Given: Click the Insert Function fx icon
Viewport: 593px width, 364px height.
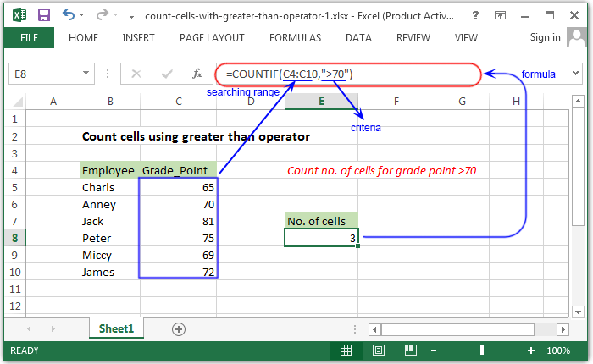Looking at the screenshot, I should (197, 74).
